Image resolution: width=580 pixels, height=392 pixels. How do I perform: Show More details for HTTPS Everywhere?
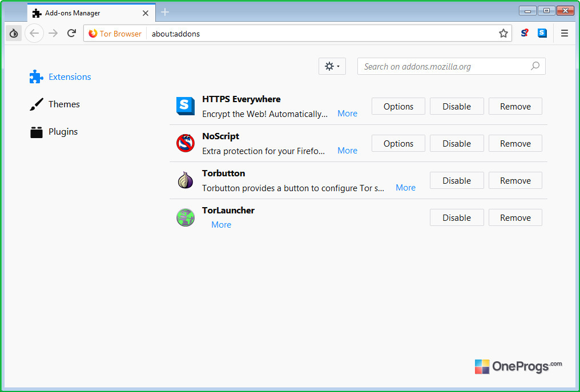point(347,114)
